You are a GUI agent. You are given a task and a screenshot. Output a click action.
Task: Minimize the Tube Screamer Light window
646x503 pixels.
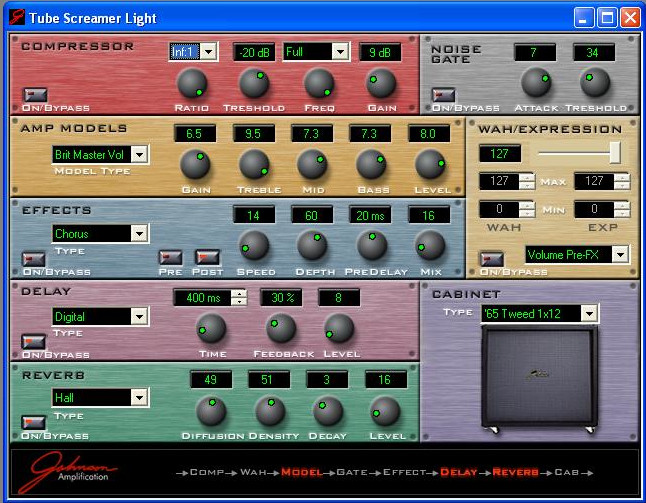[x=584, y=18]
